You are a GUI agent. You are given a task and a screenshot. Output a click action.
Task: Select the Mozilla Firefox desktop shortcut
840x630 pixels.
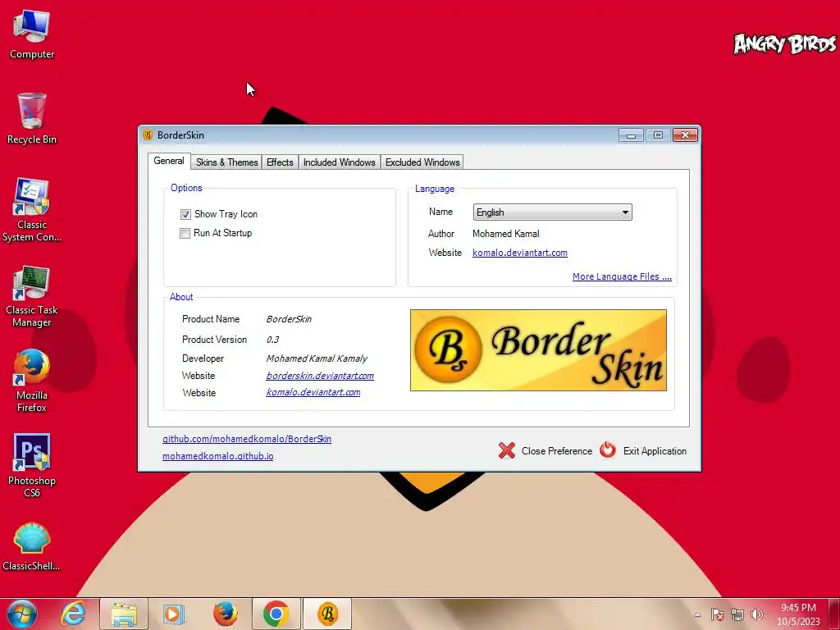(32, 381)
